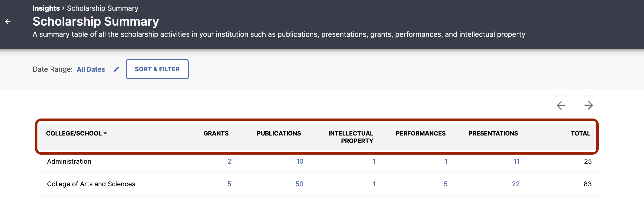
Task: Click the back arrow in the header
Action: coord(8,21)
